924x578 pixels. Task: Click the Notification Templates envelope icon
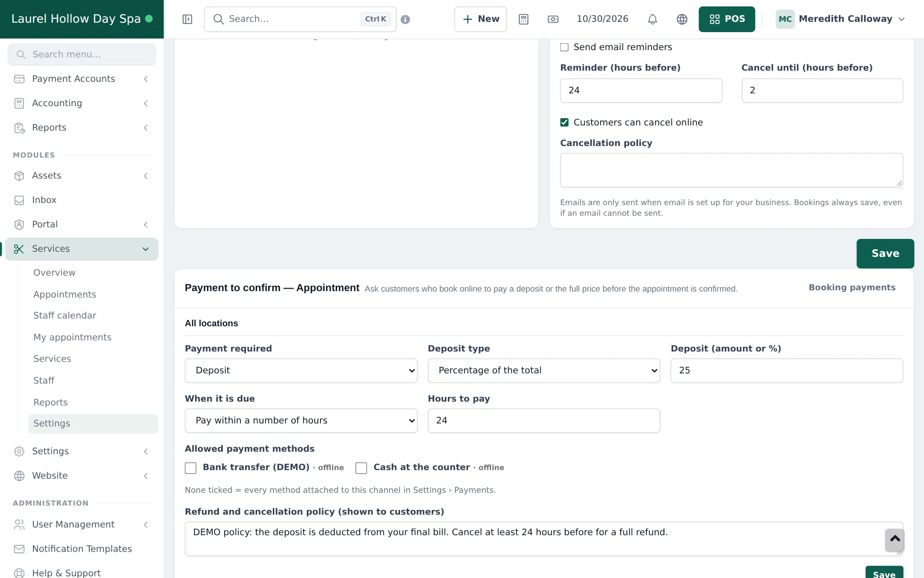(19, 549)
